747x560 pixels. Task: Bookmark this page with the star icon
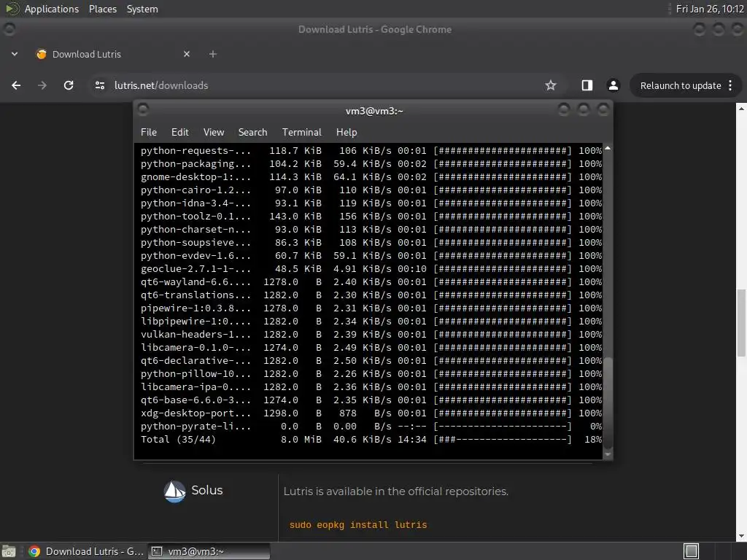(551, 85)
